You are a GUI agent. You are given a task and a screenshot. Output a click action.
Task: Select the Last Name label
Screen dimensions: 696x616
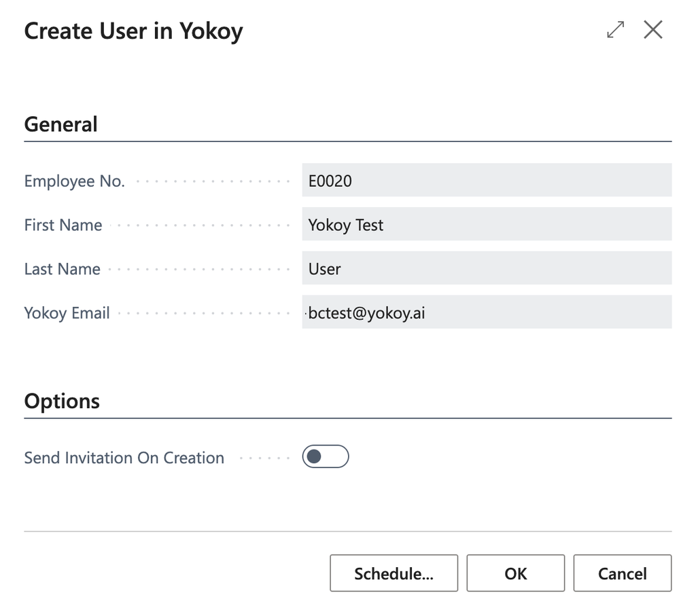click(62, 269)
